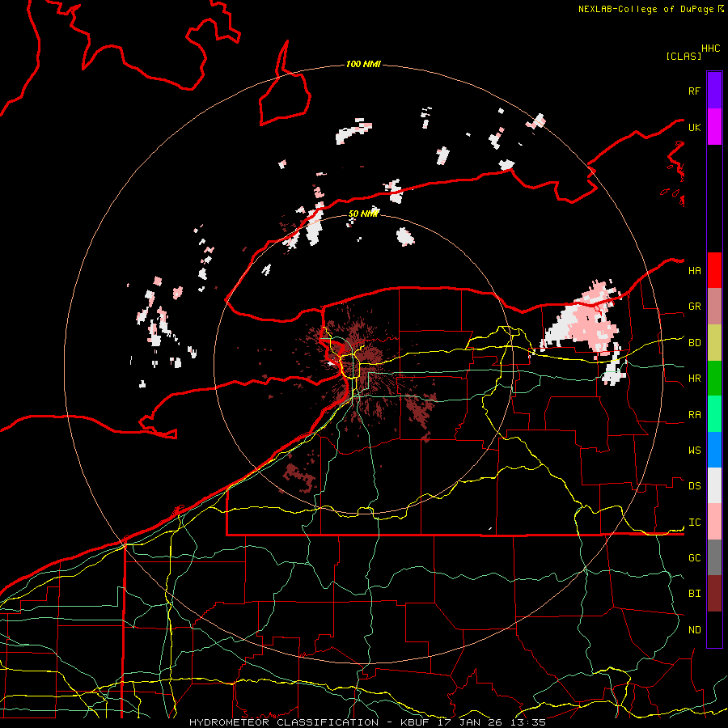This screenshot has width=728, height=728.
Task: Click the BI legend label
Action: pos(694,594)
